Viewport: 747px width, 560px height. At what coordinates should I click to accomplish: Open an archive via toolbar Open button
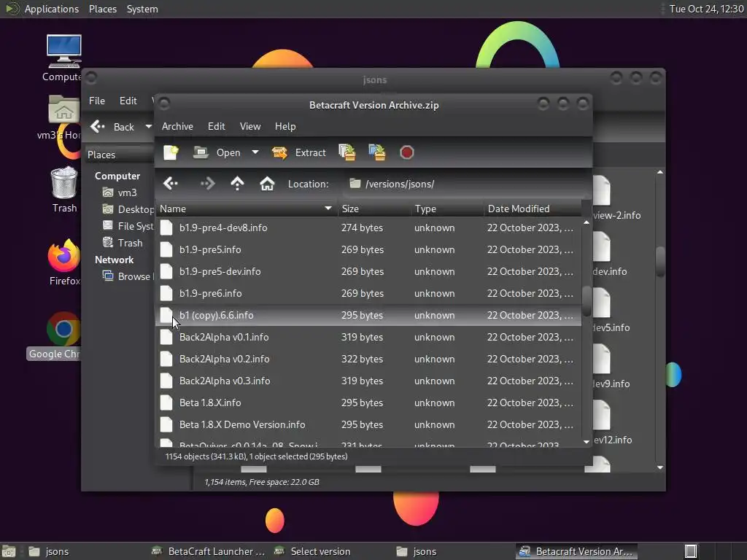217,152
